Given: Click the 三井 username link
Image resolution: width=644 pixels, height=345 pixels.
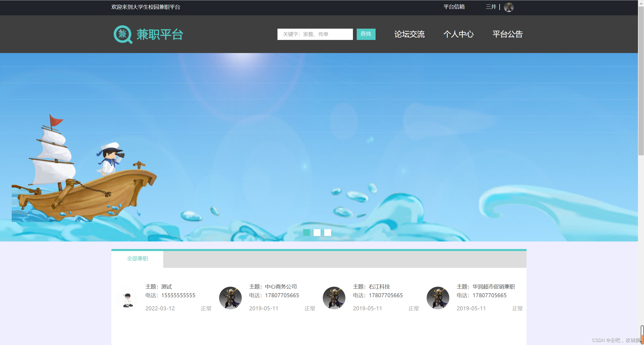Looking at the screenshot, I should click(491, 7).
